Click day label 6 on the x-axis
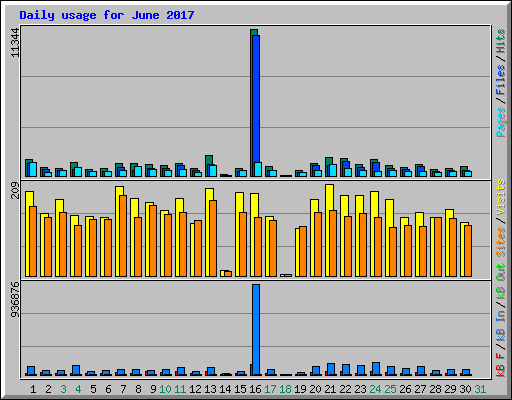This screenshot has width=512, height=400. coord(108,389)
